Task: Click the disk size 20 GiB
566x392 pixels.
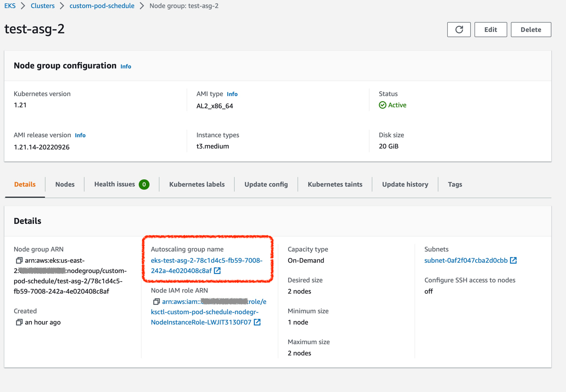Action: 389,146
